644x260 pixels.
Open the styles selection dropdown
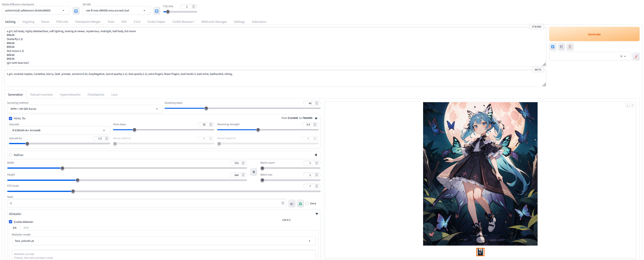tap(590, 56)
